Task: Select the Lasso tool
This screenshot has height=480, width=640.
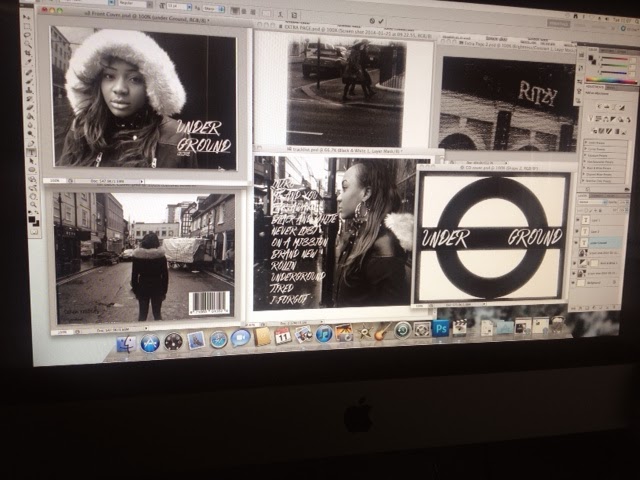Action: (27, 35)
